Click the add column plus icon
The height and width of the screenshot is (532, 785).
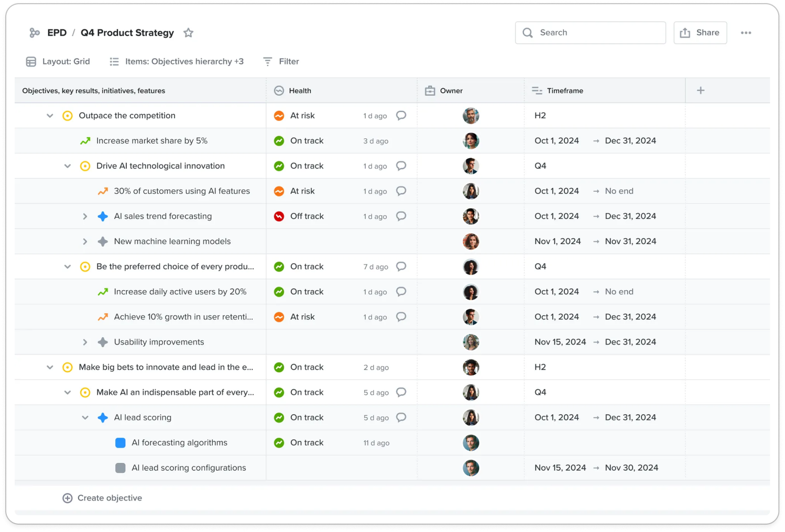coord(700,91)
